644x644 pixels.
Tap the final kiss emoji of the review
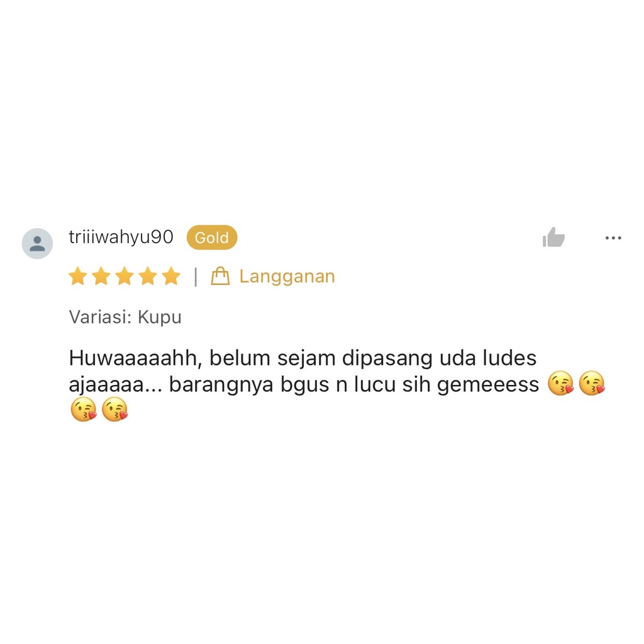pyautogui.click(x=114, y=409)
